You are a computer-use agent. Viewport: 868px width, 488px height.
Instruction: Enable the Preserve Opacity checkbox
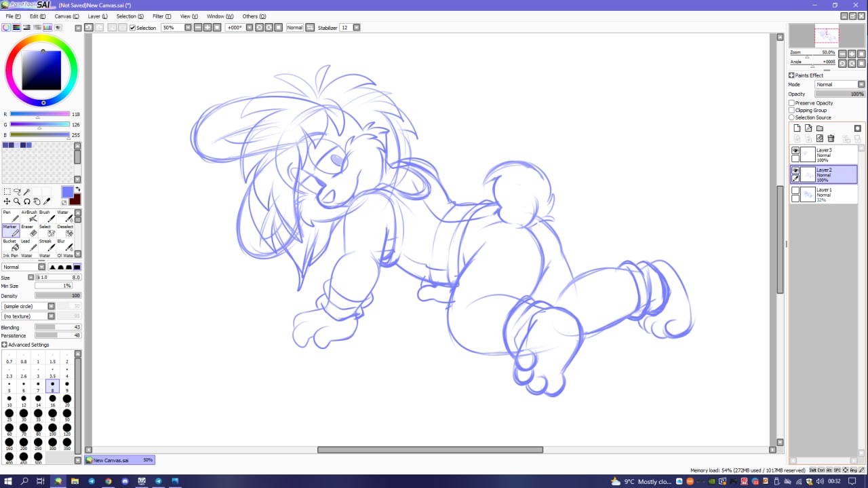tap(791, 103)
